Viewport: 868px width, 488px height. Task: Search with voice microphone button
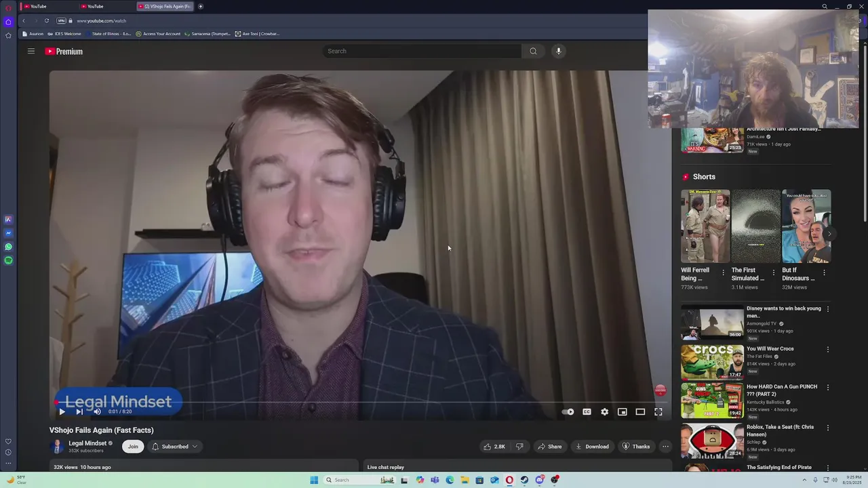(559, 51)
